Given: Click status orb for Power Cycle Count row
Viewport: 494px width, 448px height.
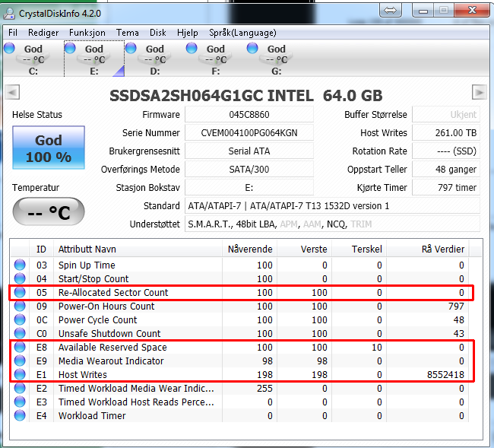Looking at the screenshot, I should [x=20, y=319].
